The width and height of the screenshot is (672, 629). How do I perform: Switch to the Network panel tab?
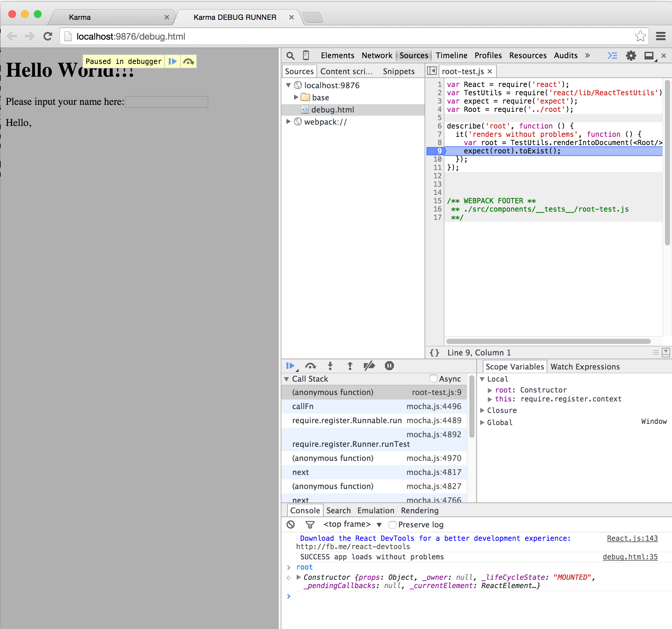(377, 55)
